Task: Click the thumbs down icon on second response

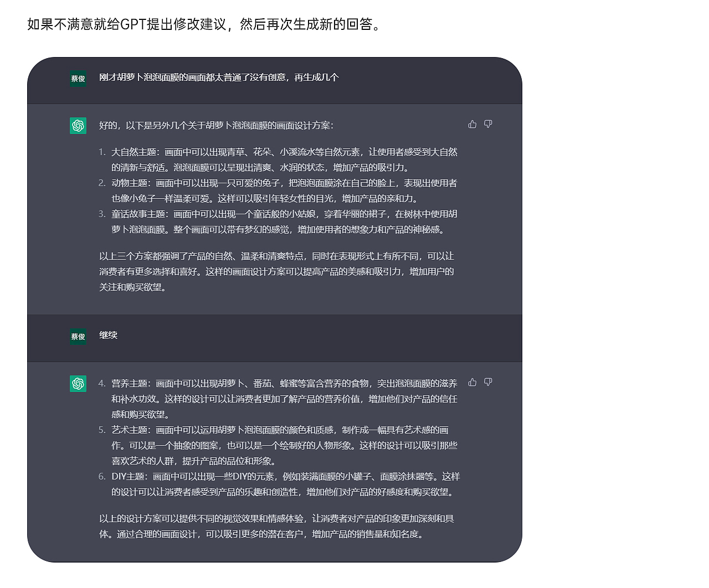Action: click(x=487, y=382)
